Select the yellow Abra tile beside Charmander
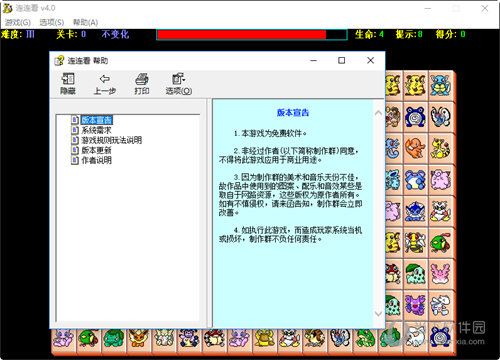 tap(441, 148)
